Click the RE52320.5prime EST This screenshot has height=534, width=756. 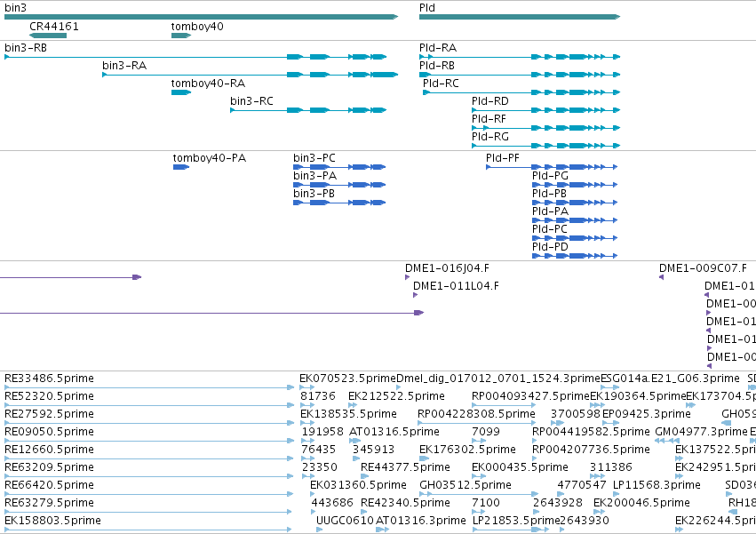click(x=149, y=405)
